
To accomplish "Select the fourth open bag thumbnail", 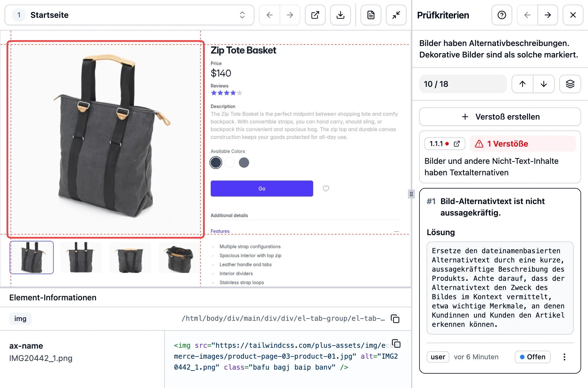I will click(x=179, y=258).
